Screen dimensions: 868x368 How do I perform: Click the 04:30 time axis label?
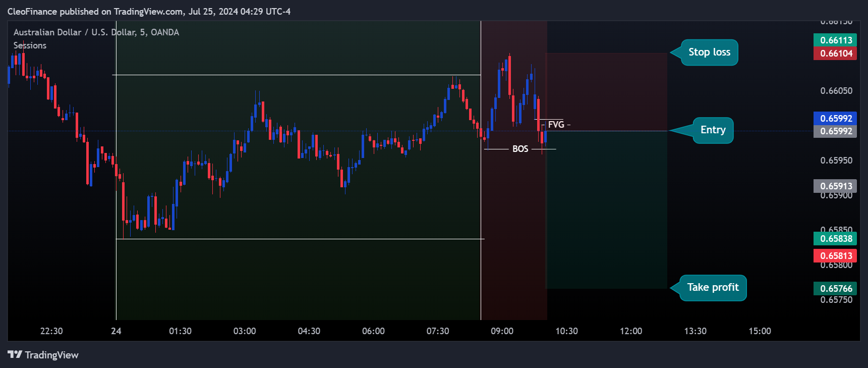309,331
